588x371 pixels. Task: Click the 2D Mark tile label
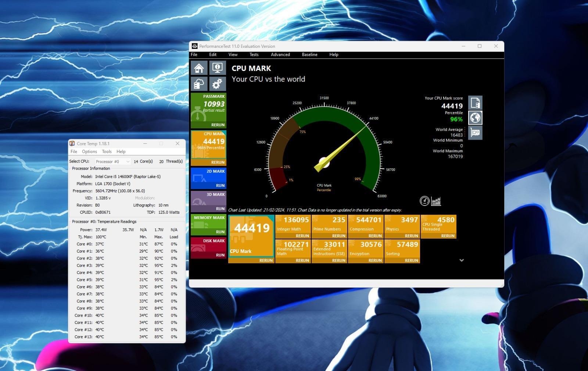click(215, 171)
